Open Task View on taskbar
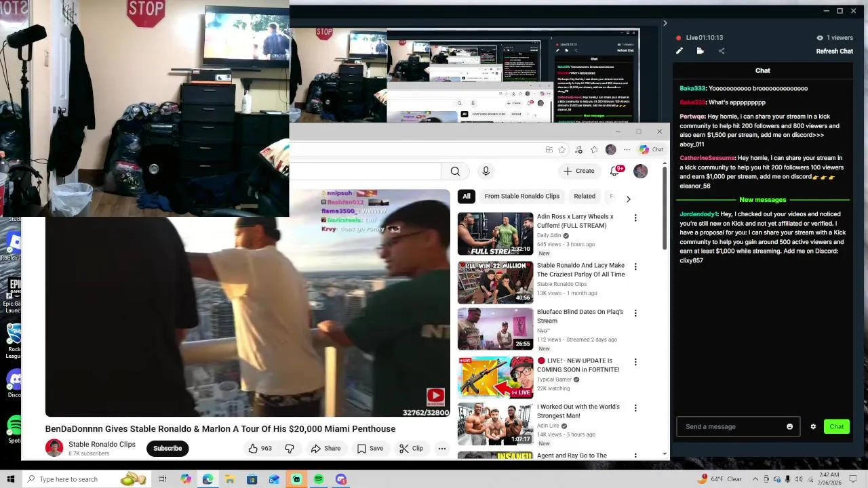The height and width of the screenshot is (488, 868). pyautogui.click(x=163, y=479)
